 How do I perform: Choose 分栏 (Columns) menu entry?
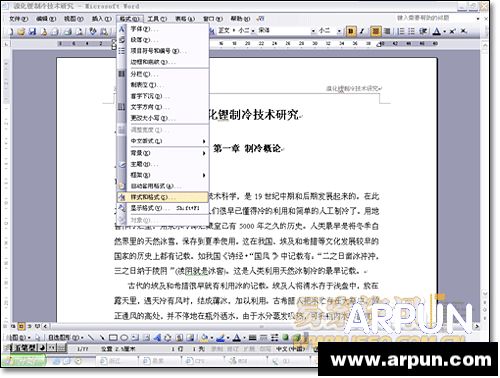point(163,74)
